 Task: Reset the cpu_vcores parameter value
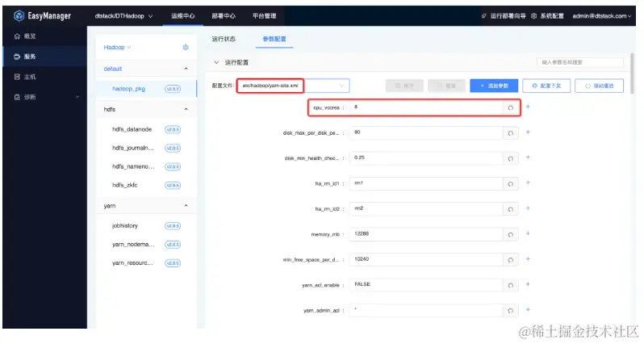click(x=511, y=107)
